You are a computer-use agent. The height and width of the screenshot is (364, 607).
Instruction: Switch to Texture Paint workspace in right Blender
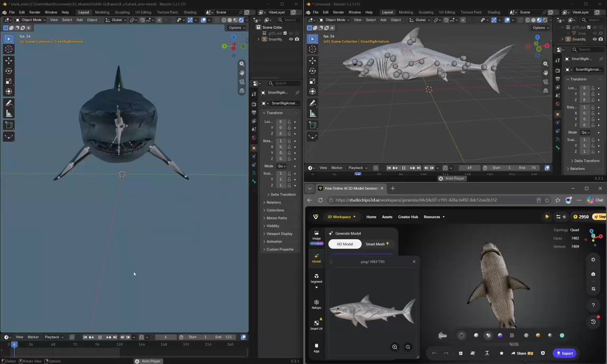(471, 12)
